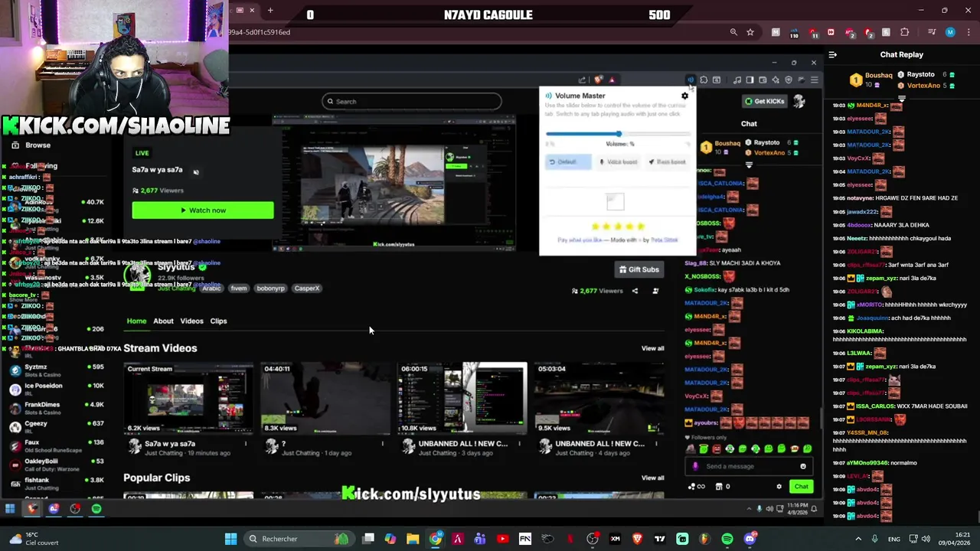Click the user avatar next to Get KICKs

tap(799, 101)
